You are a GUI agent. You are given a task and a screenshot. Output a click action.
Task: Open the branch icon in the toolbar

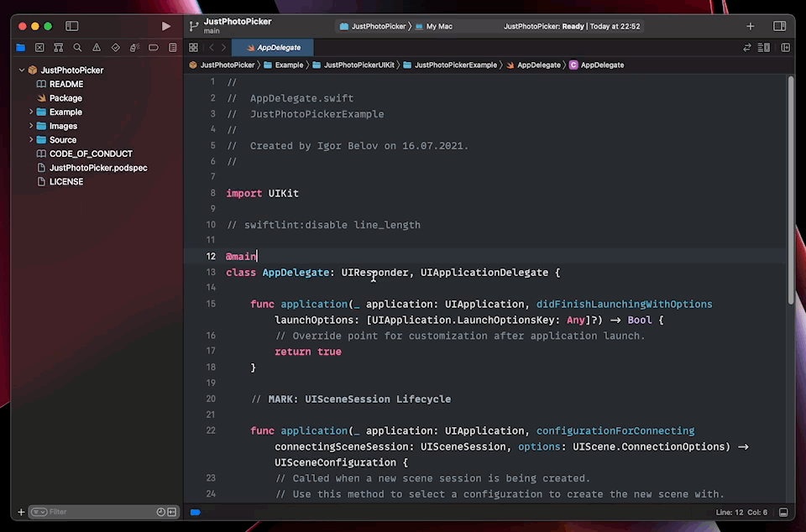pyautogui.click(x=194, y=26)
